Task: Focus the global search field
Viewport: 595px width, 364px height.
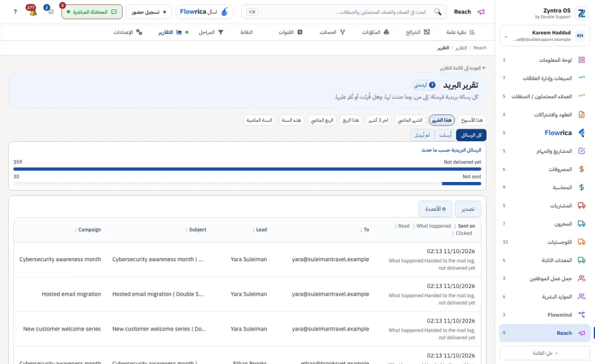Action: [343, 12]
